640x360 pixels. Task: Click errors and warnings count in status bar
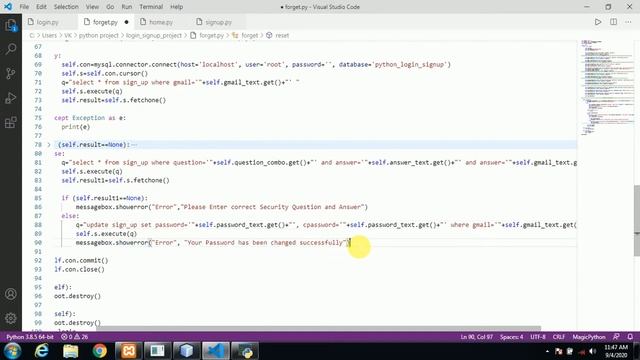[x=75, y=337]
